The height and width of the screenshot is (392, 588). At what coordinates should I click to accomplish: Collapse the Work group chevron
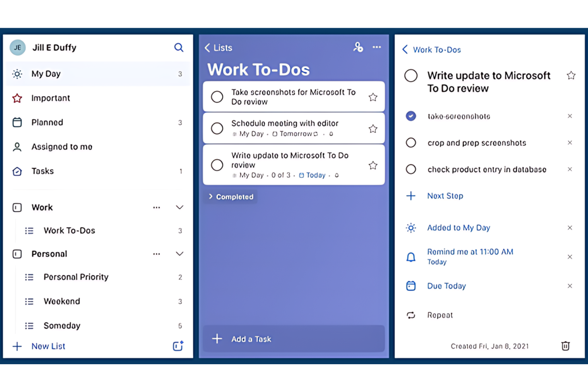[180, 207]
